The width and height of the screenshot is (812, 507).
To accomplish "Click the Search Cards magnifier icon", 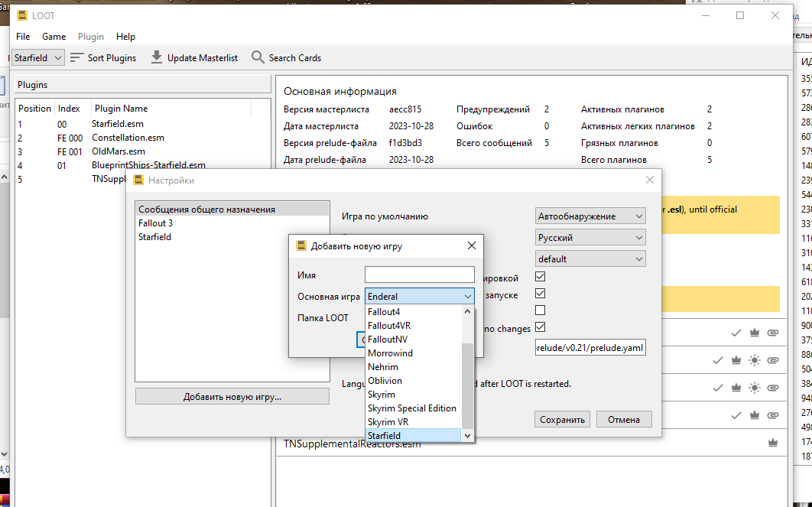I will (258, 57).
